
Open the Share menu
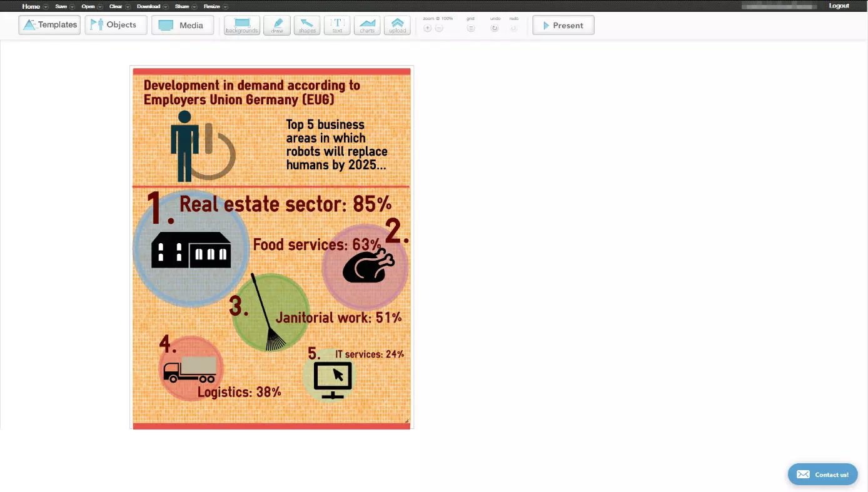pos(182,6)
